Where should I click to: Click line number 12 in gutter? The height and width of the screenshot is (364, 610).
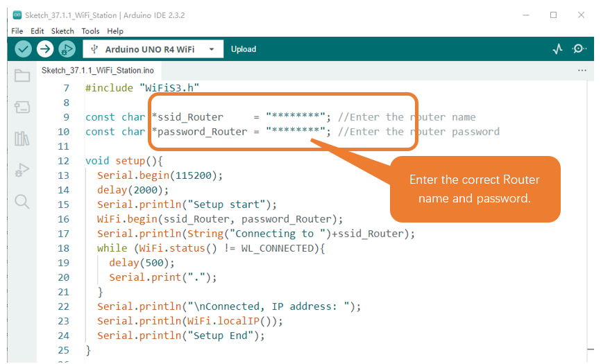pos(63,161)
